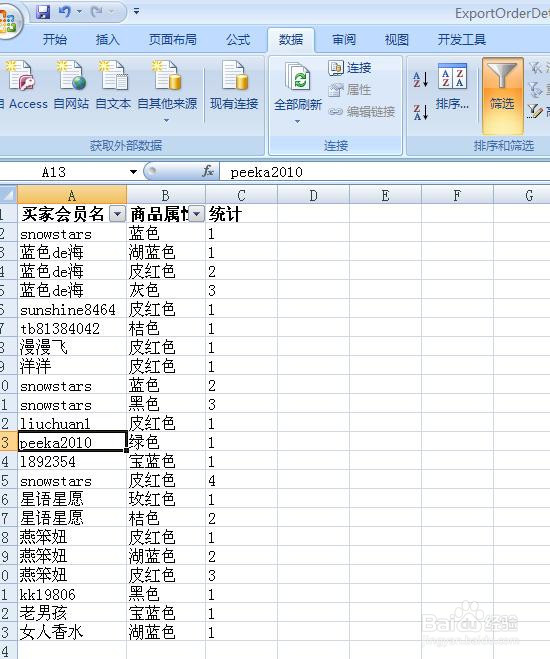Select cell containing 绿色
The width and height of the screenshot is (550, 659).
tap(166, 443)
